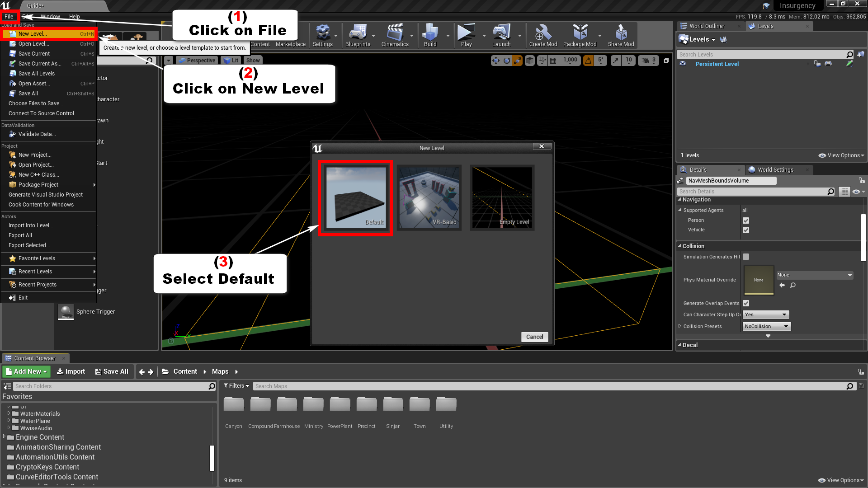868x488 pixels.
Task: Disable the Generate Overlap Events checkbox
Action: [746, 303]
